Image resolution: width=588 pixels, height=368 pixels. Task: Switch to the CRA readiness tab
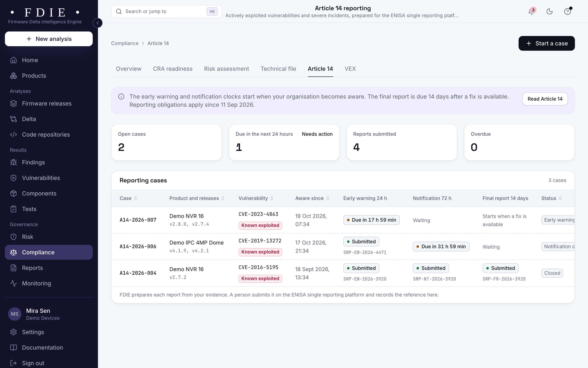point(173,69)
